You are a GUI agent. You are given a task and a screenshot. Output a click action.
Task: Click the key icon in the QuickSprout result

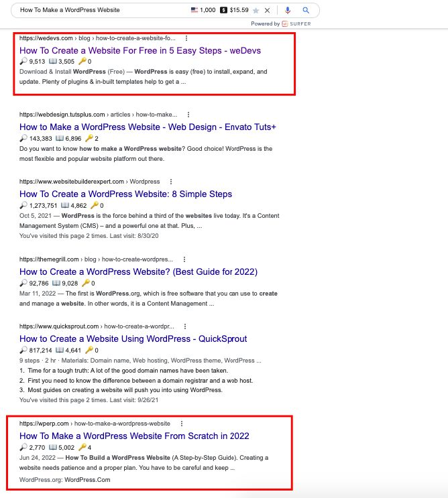coord(89,350)
